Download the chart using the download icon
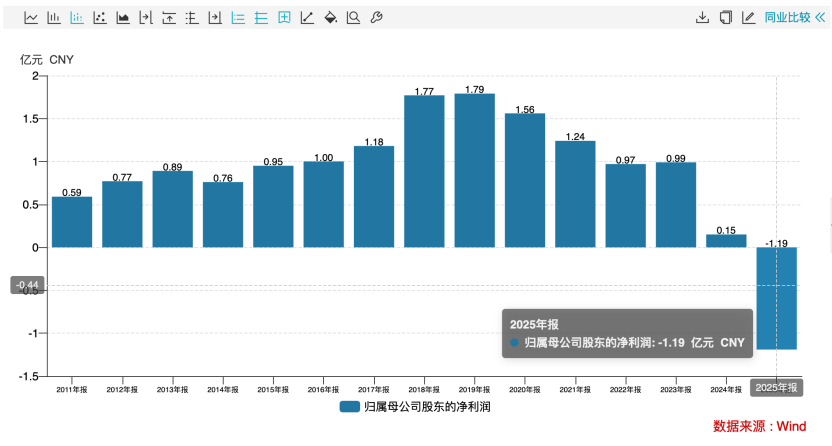The height and width of the screenshot is (446, 832). (702, 18)
